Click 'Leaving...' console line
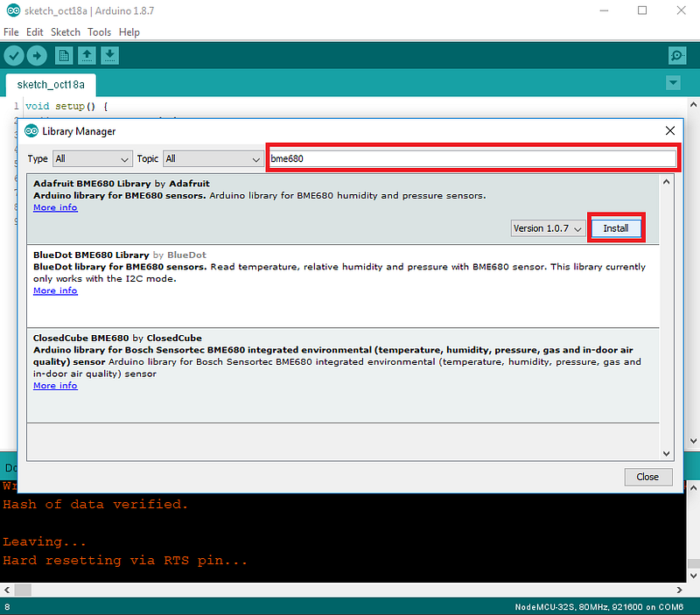Screen dimensions: 700x615 point(45,542)
